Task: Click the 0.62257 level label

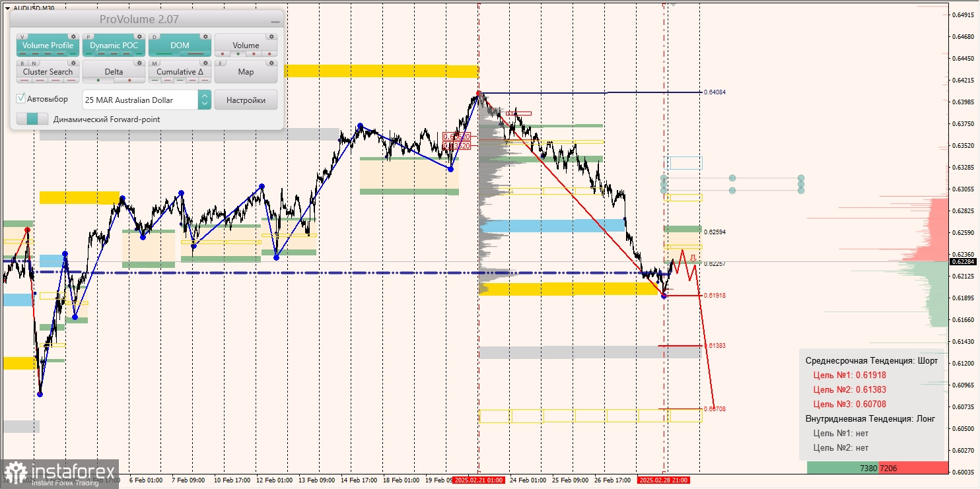Action: pos(715,264)
